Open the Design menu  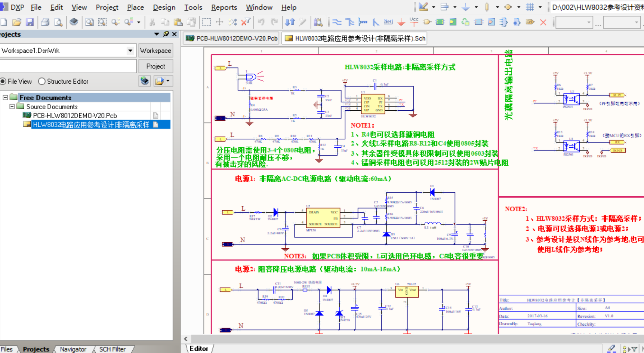point(164,7)
